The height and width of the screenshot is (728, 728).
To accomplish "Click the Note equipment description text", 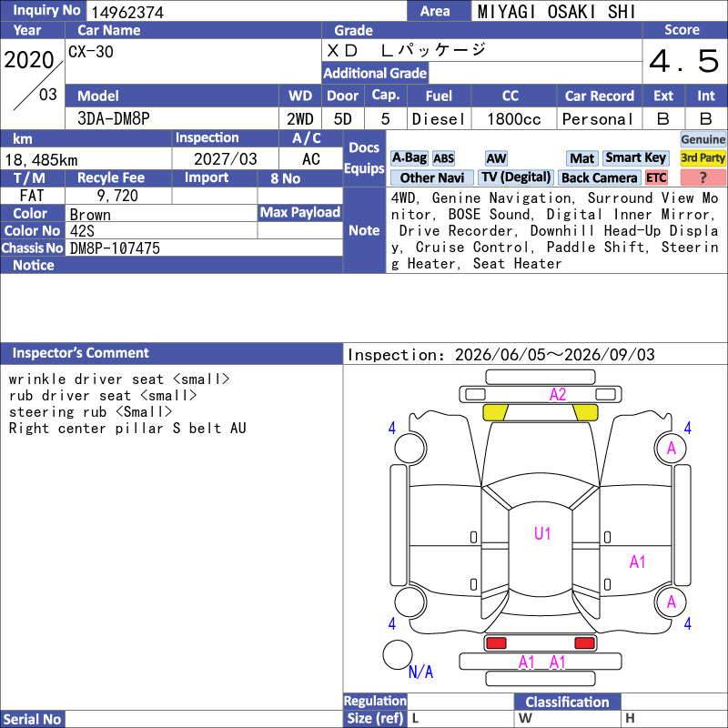I will 555,231.
